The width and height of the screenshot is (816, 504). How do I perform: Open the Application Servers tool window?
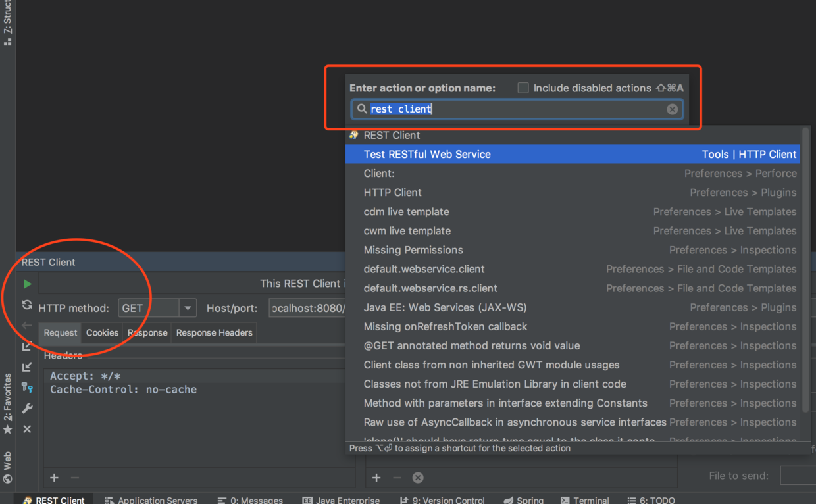click(151, 500)
